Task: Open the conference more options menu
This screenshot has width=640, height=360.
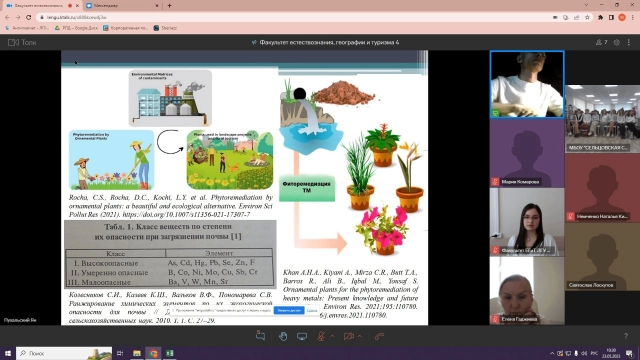Action: (x=629, y=42)
